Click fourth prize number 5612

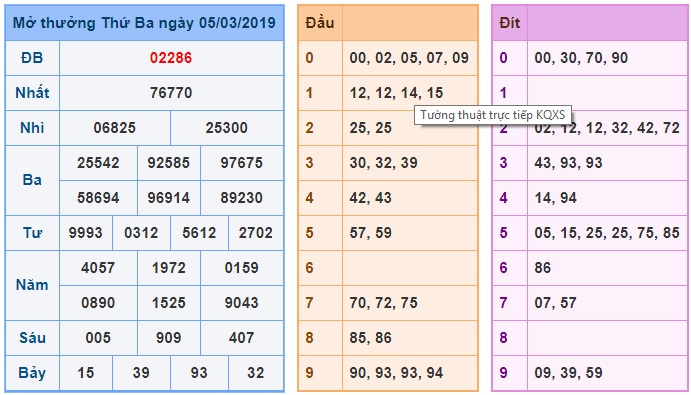click(x=199, y=233)
